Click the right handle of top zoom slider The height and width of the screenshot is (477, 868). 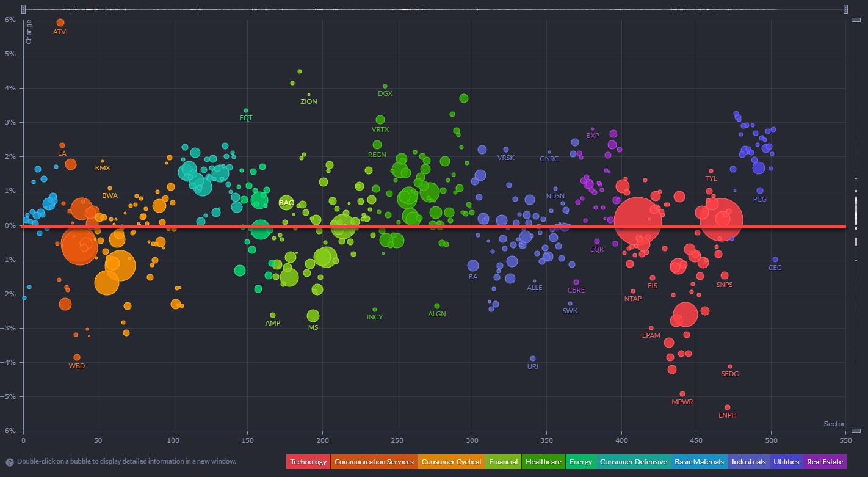pyautogui.click(x=846, y=9)
